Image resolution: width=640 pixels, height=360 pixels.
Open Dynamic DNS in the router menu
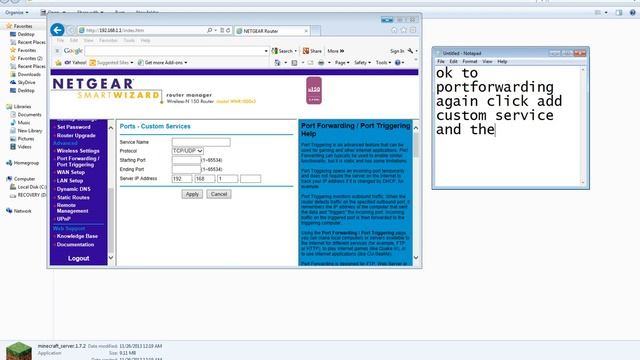(73, 189)
